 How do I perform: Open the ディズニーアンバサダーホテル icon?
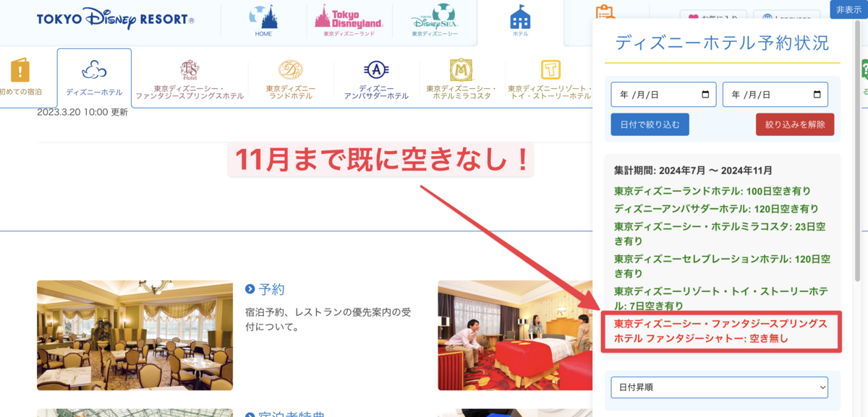(x=376, y=69)
